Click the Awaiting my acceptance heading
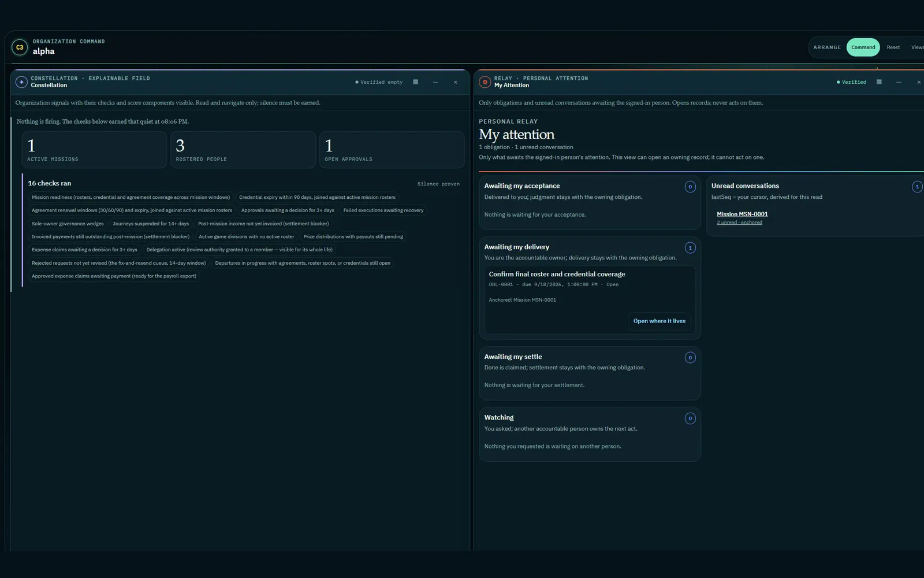This screenshot has height=578, width=924. point(521,186)
